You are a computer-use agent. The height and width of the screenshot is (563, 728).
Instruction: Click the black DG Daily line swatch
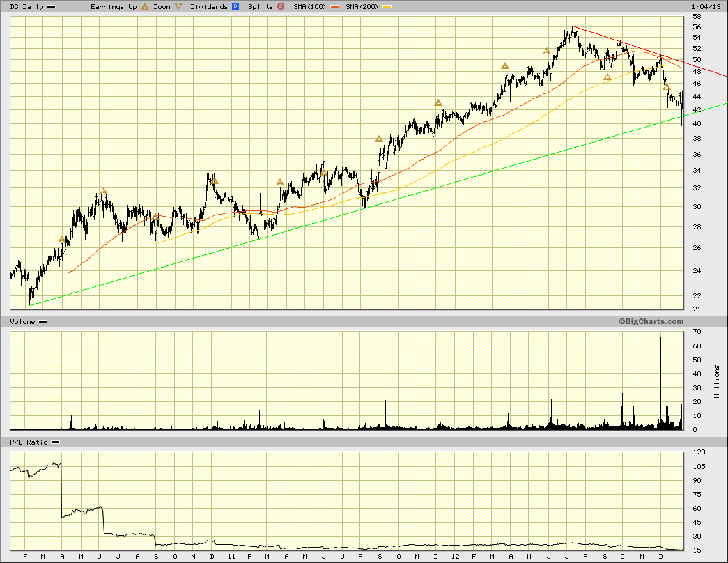tap(52, 7)
